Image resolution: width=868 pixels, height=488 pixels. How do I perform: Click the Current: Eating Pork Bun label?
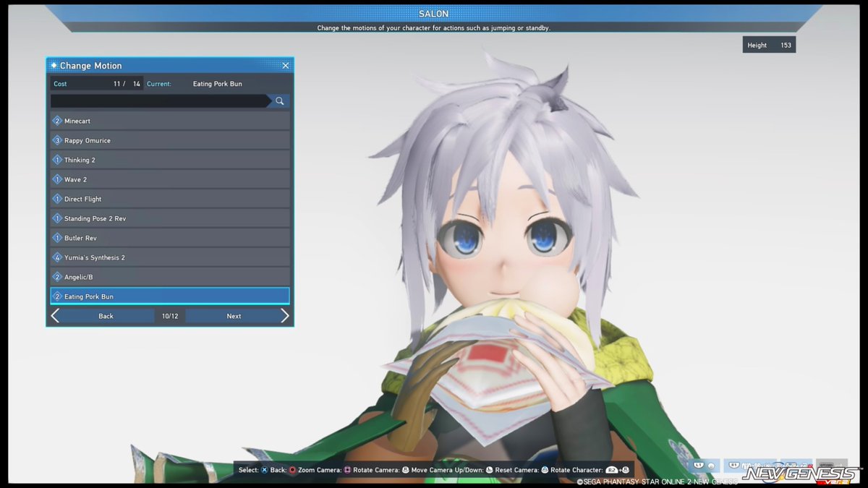click(x=195, y=84)
